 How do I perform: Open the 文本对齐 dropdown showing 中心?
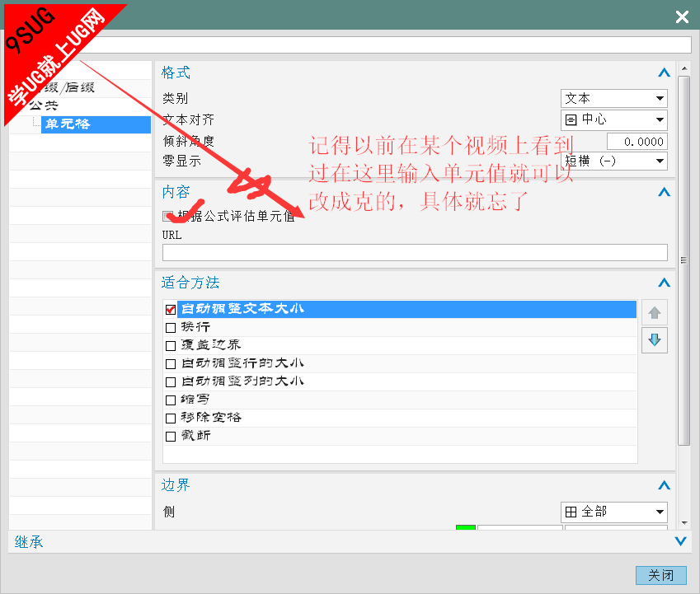pos(613,119)
